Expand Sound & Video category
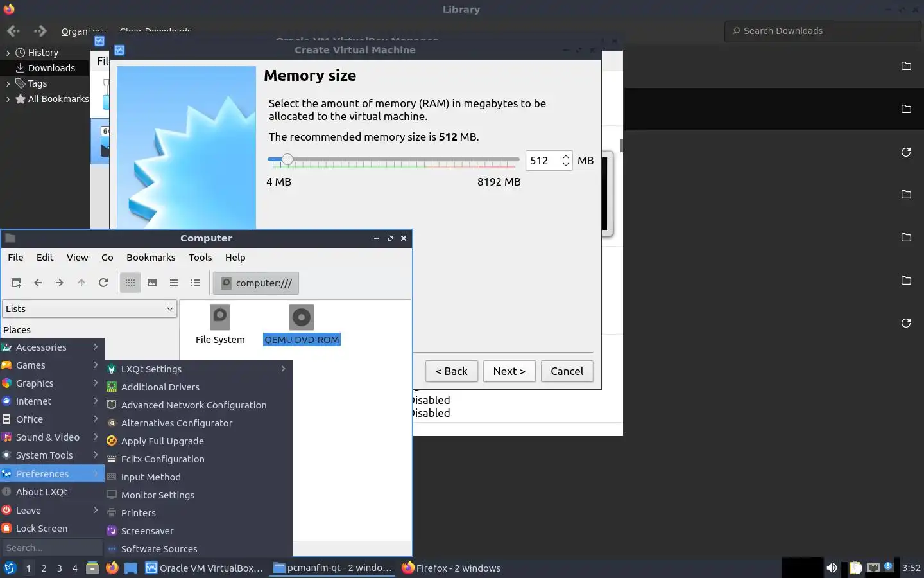 (x=52, y=437)
